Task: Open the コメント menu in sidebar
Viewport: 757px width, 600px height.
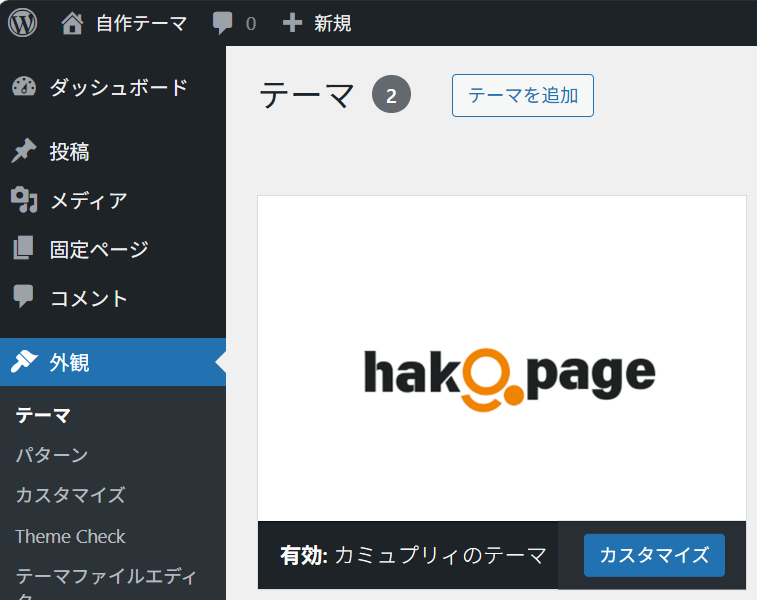Action: coord(89,298)
